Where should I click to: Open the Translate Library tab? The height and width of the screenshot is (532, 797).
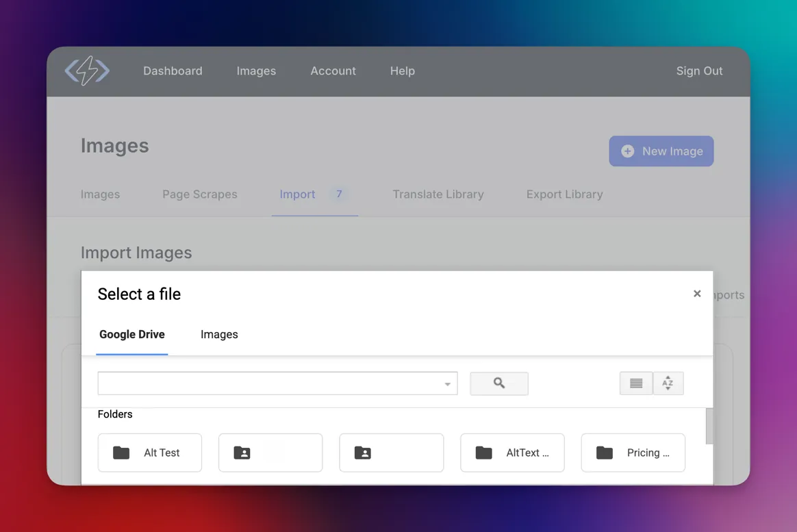point(438,194)
